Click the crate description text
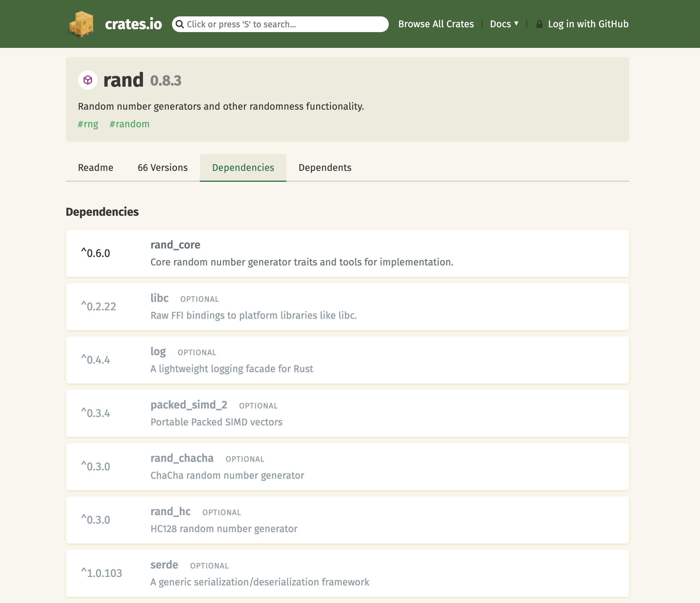This screenshot has height=603, width=700. [221, 107]
